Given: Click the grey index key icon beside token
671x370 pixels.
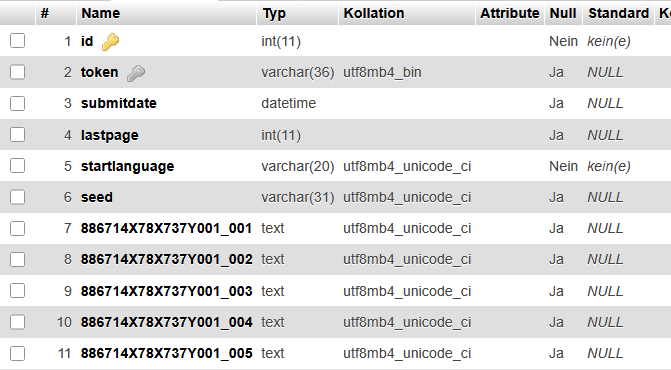Looking at the screenshot, I should [x=136, y=73].
